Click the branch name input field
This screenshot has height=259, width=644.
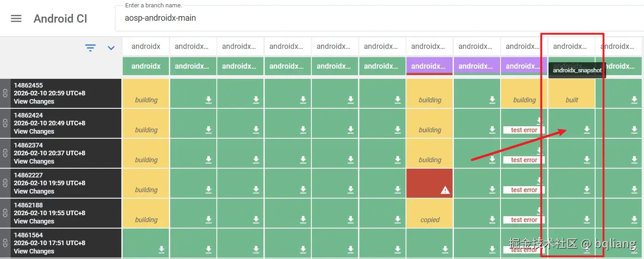pos(378,18)
